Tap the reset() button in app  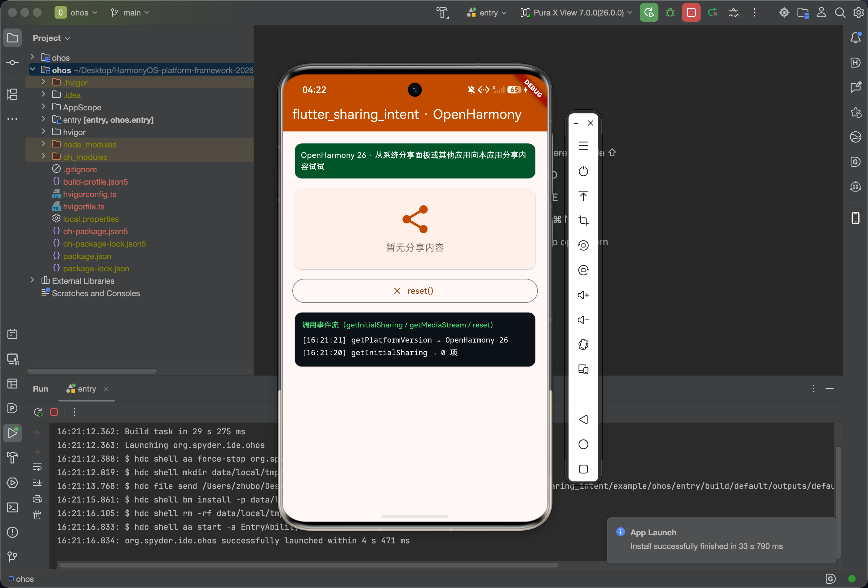click(x=414, y=291)
